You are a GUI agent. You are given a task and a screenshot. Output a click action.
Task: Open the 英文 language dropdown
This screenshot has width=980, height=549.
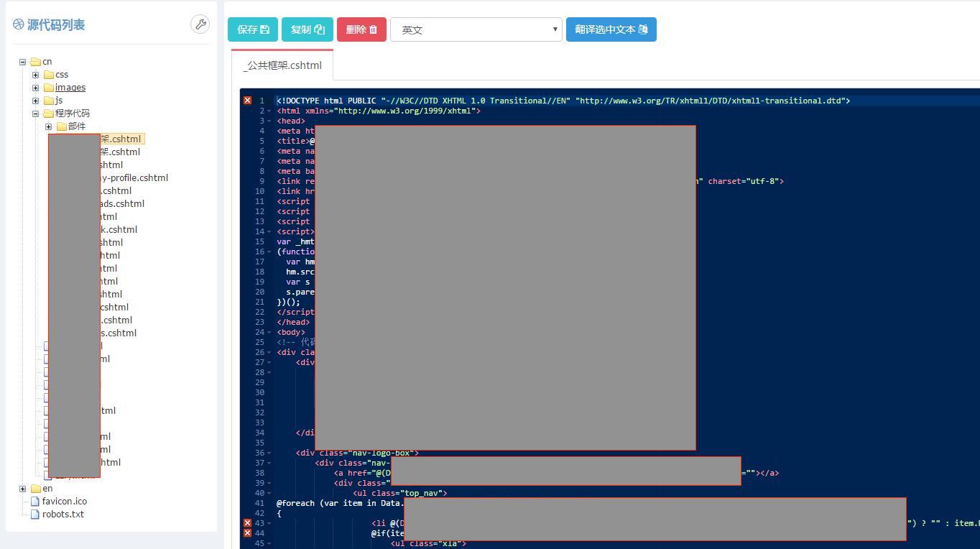(476, 29)
